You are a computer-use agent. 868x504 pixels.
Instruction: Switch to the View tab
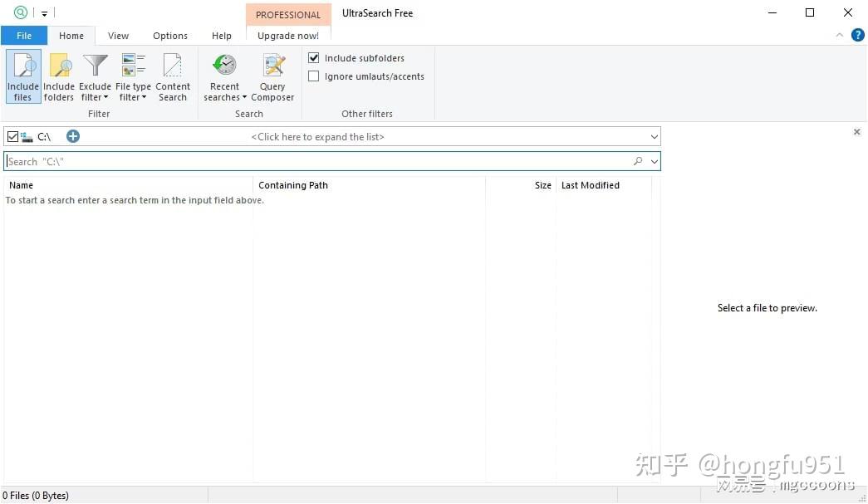(x=118, y=36)
